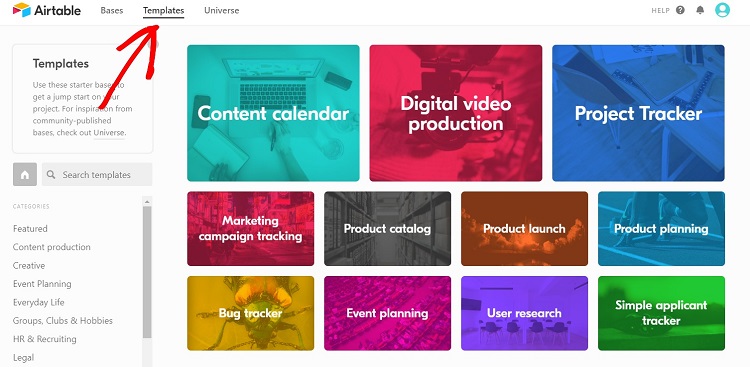The image size is (750, 367).
Task: Select the Featured category
Action: click(x=30, y=229)
